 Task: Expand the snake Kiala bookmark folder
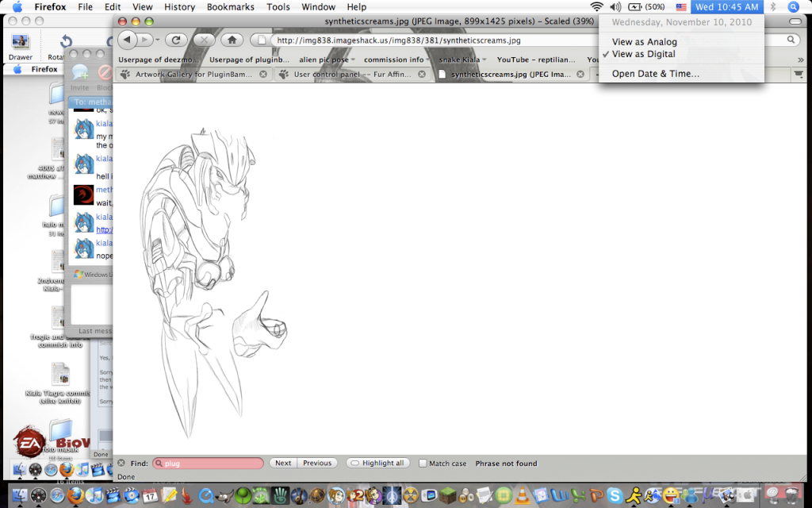(x=462, y=60)
